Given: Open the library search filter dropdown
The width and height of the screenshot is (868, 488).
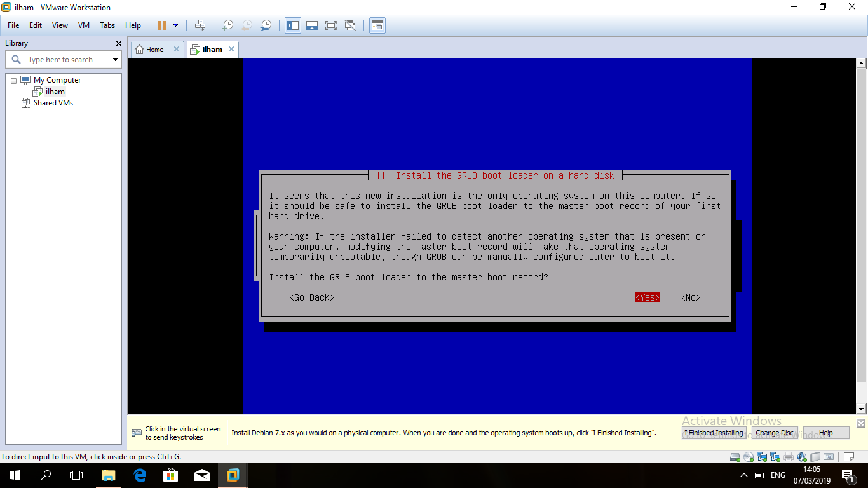Looking at the screenshot, I should 115,60.
